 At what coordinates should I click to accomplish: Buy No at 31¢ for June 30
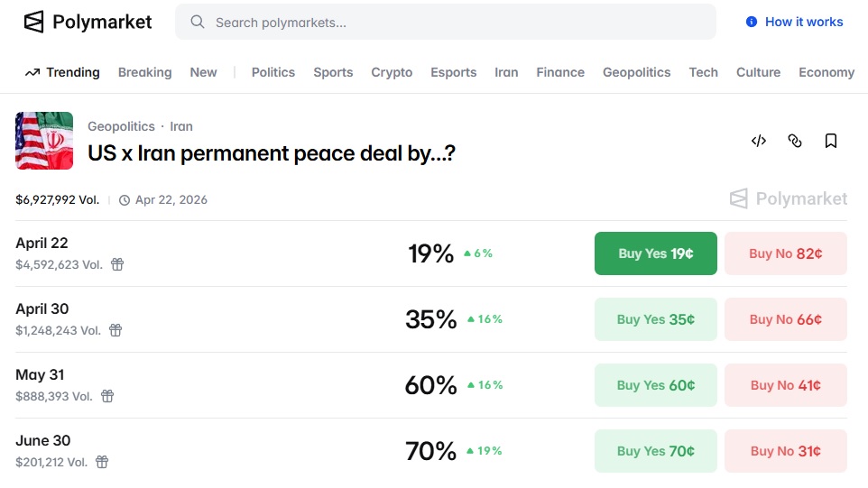point(785,451)
